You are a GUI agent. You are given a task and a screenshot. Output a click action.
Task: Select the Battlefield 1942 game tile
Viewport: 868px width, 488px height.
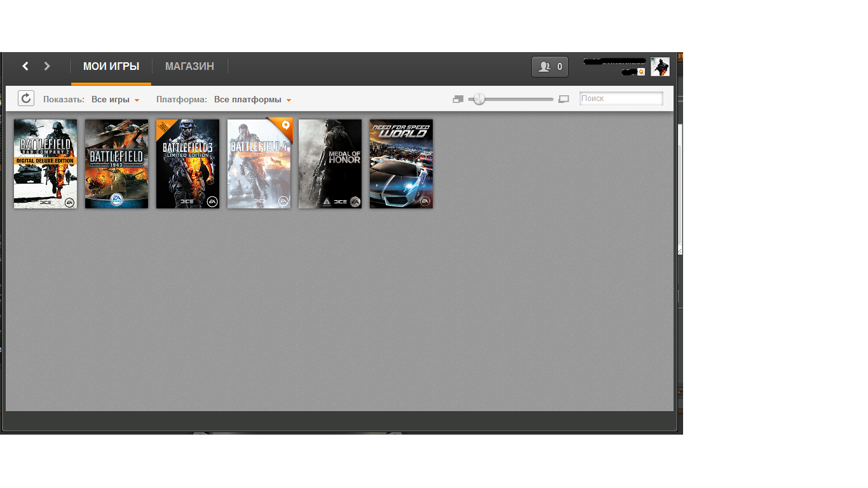[117, 164]
